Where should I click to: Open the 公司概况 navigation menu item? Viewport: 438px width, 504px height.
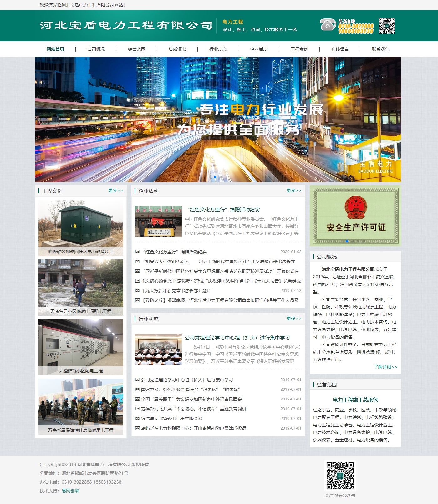tap(96, 49)
